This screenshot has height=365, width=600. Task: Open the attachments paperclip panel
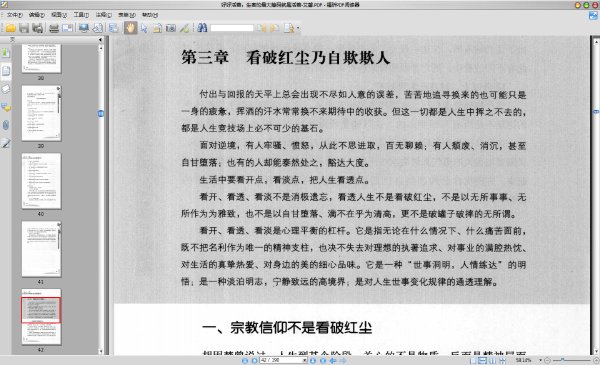[x=6, y=125]
